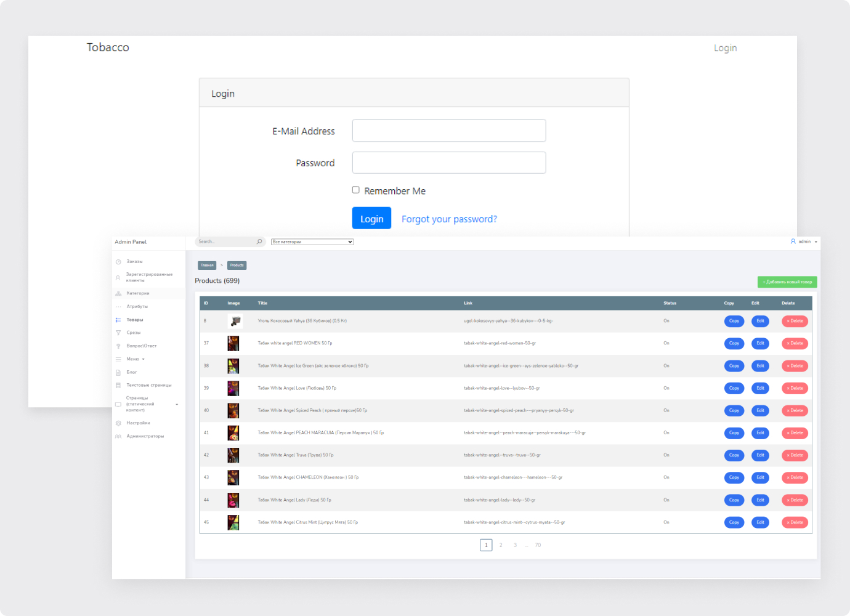Click link text tabak-white-angel-red-women-50-gr
Image resolution: width=850 pixels, height=616 pixels.
(x=500, y=344)
